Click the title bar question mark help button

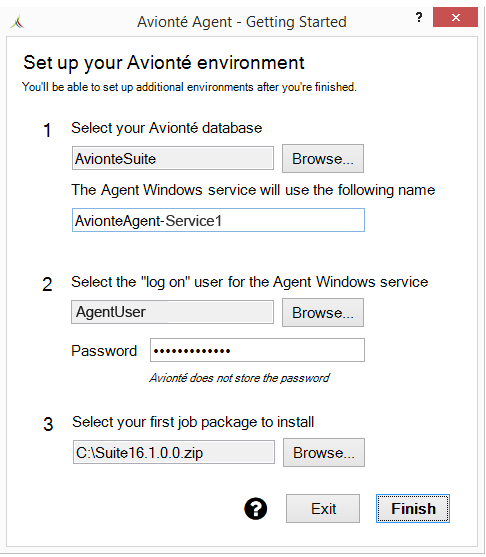click(419, 17)
